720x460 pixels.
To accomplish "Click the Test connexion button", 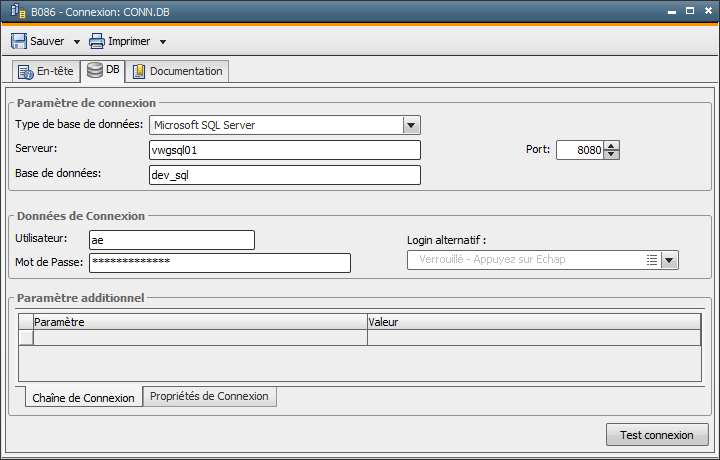I will pos(657,435).
